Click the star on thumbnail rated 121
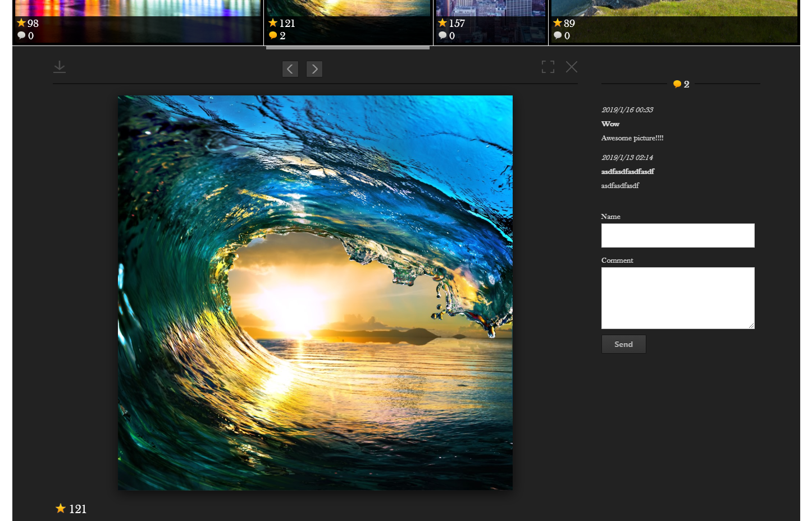 (273, 23)
